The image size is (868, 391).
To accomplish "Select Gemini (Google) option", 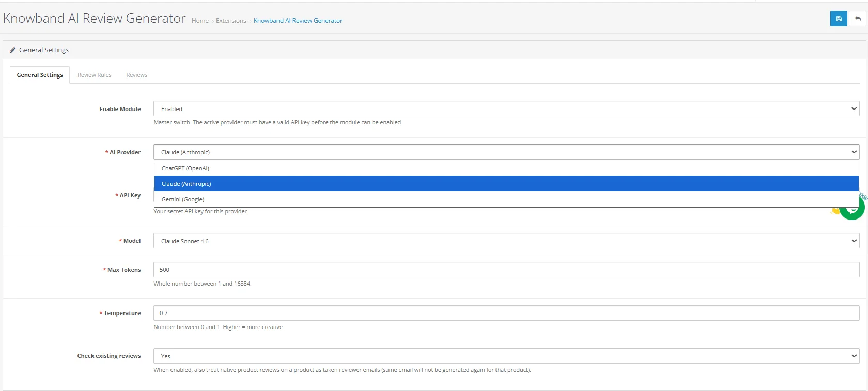I will (506, 199).
